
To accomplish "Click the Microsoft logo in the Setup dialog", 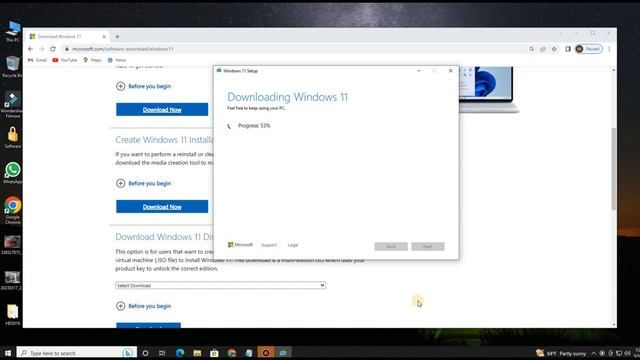I will tap(240, 245).
